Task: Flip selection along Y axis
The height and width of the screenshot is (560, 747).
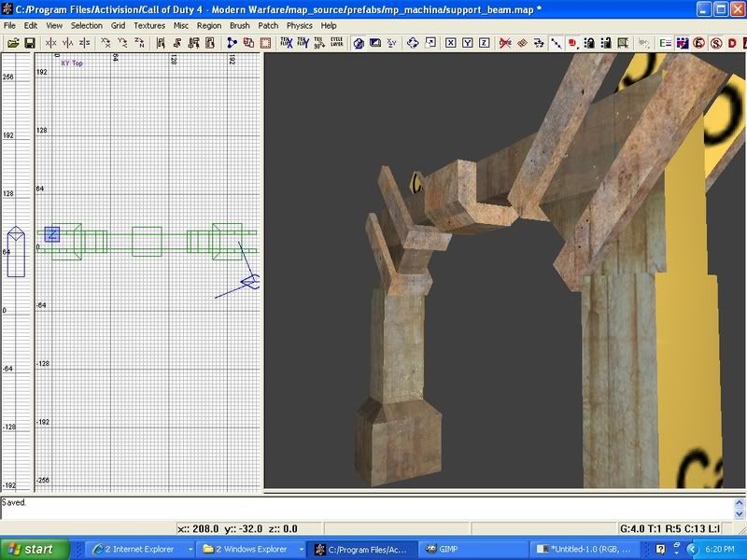Action: [67, 43]
